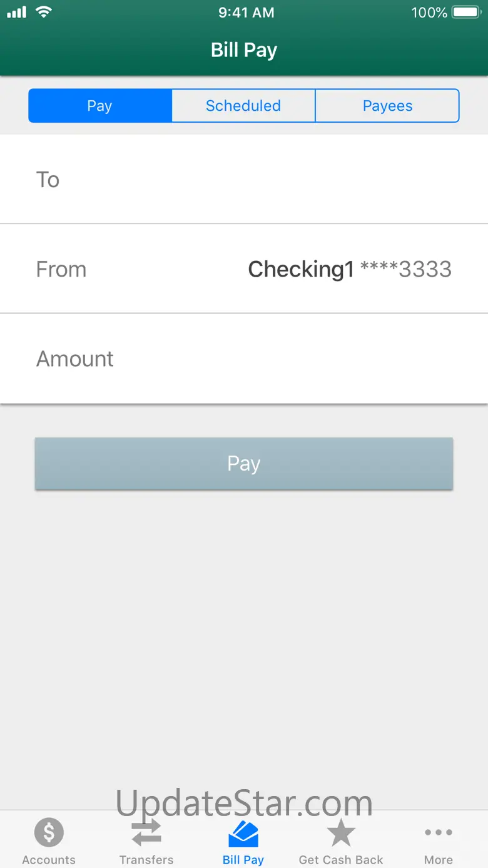Click the Wi-Fi status icon
This screenshot has height=868, width=488.
pos(43,13)
